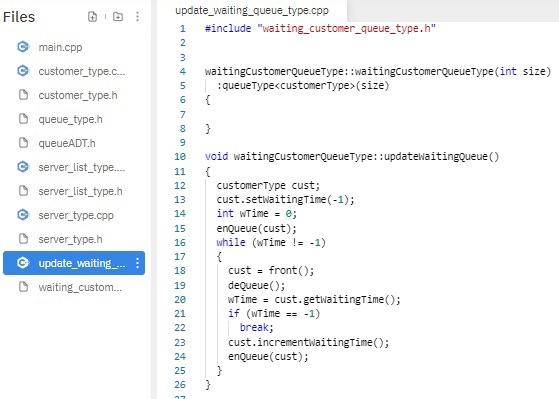Click "cust.setWaitingTime(-1);" statement
559x399 pixels.
(286, 199)
